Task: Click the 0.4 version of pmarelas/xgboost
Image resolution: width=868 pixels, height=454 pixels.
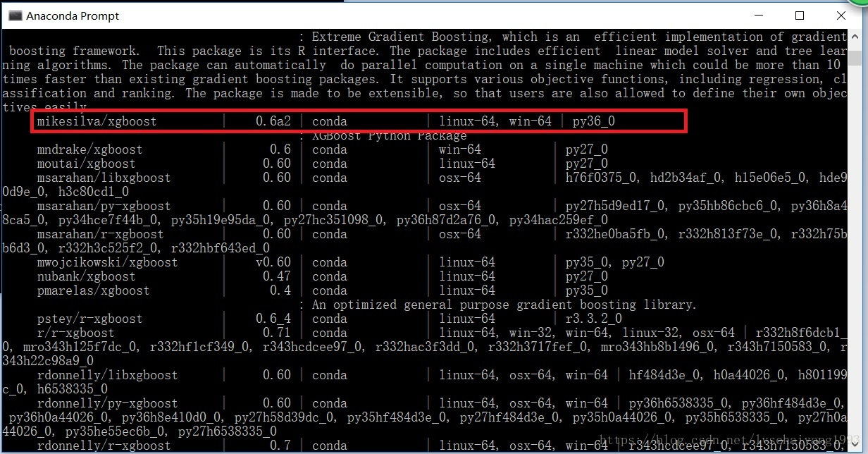Action: click(x=280, y=290)
